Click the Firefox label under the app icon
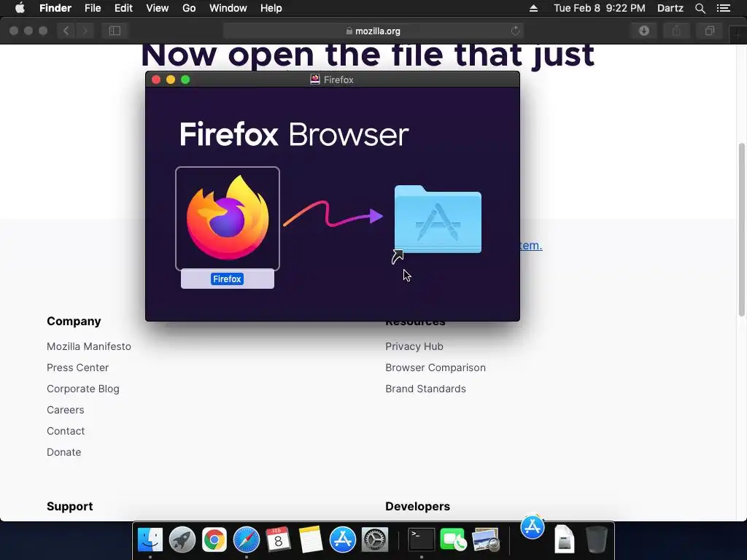Viewport: 747px width, 560px height. [x=228, y=279]
